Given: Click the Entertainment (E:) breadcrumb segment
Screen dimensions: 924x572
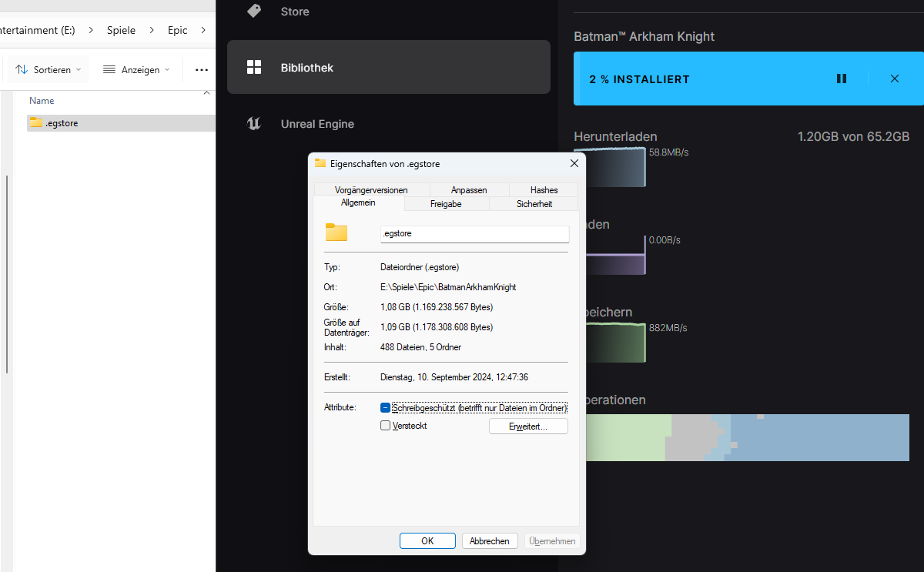Looking at the screenshot, I should click(x=39, y=30).
